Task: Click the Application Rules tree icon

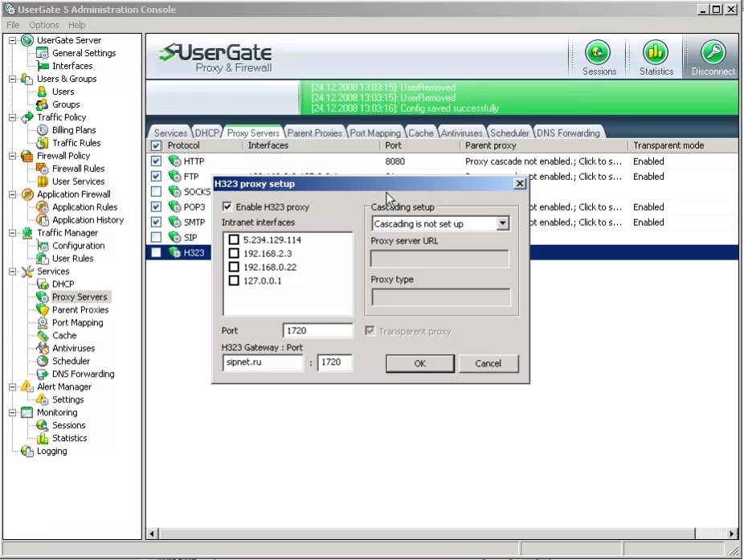Action: click(43, 207)
